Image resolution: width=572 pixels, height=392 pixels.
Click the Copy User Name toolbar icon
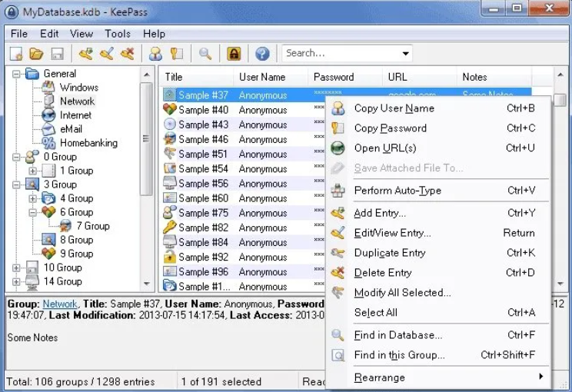coord(156,54)
